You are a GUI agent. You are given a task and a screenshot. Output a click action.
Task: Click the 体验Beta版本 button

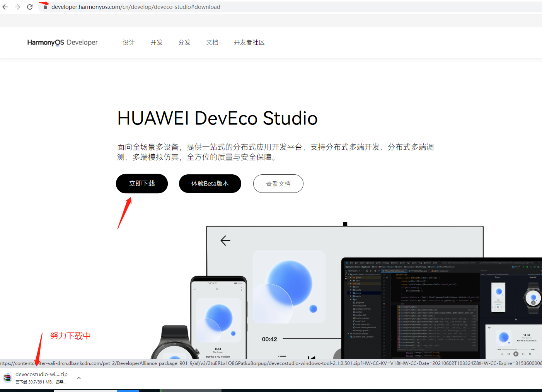210,184
